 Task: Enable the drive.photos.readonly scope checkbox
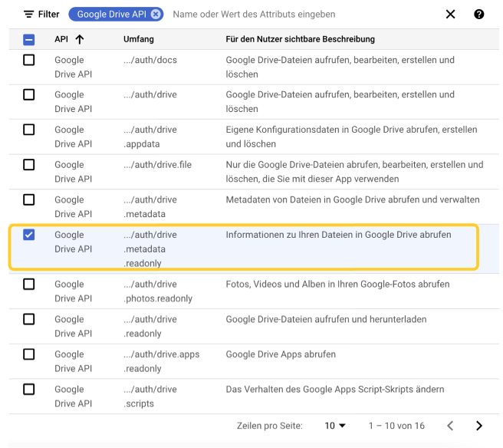[29, 284]
